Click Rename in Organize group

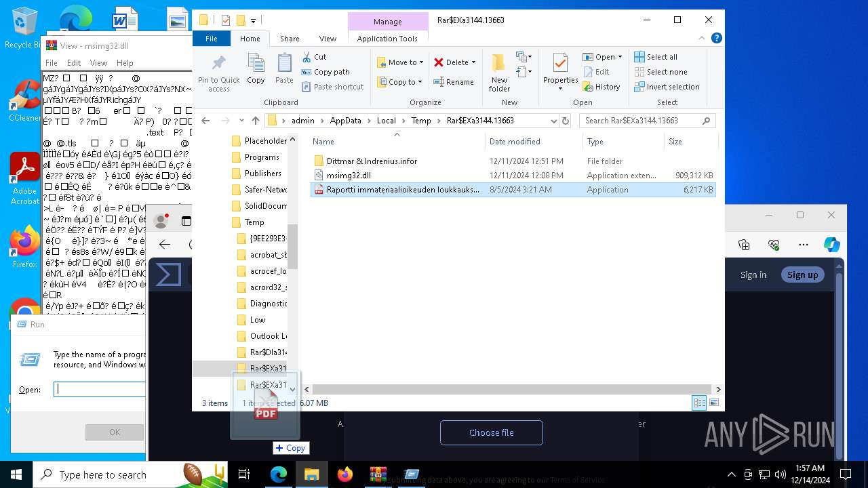click(x=454, y=82)
